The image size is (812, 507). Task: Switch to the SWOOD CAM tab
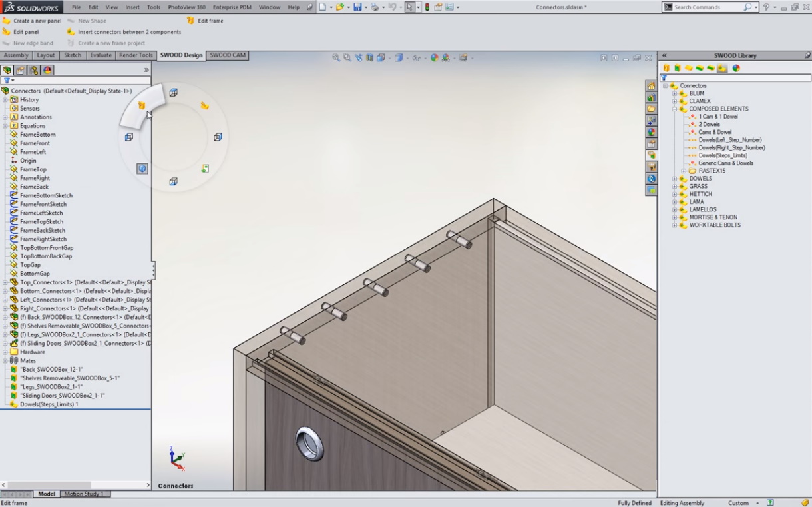coord(228,55)
